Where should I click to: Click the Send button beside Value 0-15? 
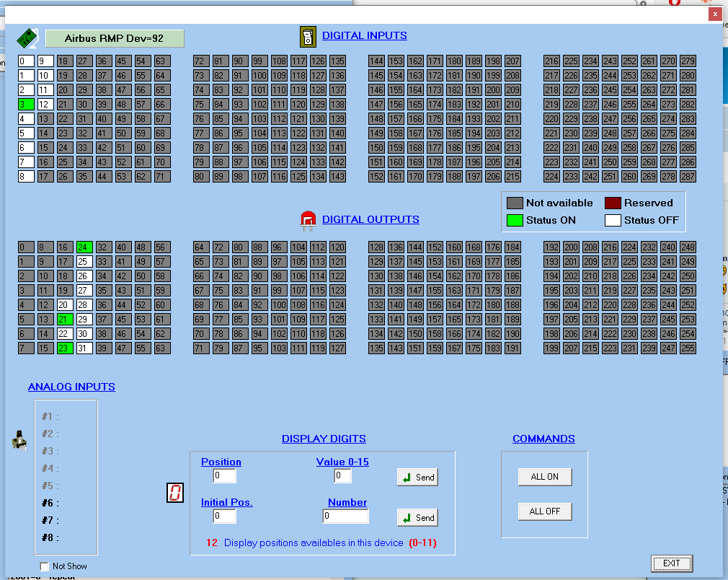coord(417,477)
